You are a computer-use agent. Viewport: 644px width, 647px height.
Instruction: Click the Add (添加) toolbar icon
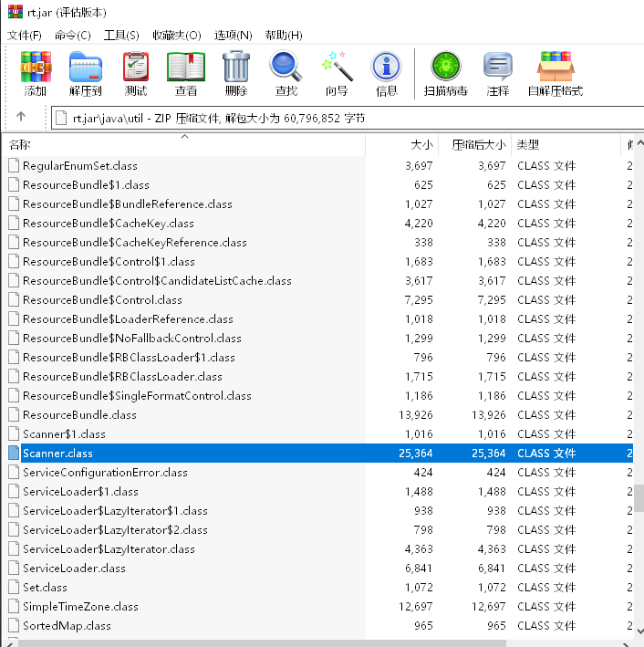(x=36, y=67)
